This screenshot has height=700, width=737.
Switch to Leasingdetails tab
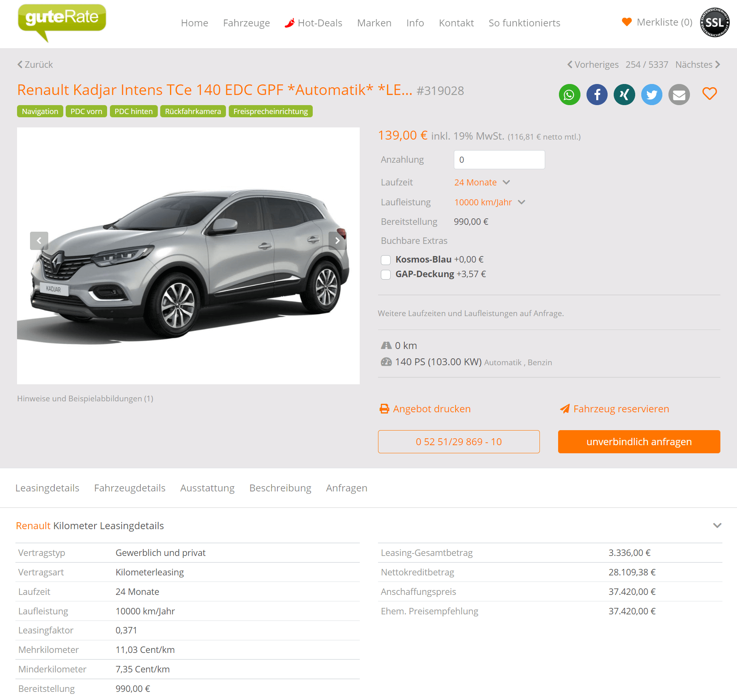[x=47, y=488]
